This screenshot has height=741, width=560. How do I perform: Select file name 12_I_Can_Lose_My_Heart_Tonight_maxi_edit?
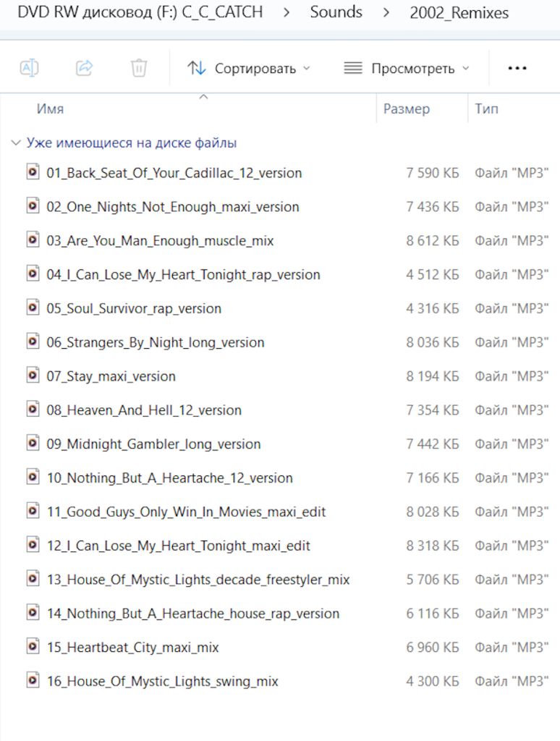[178, 546]
